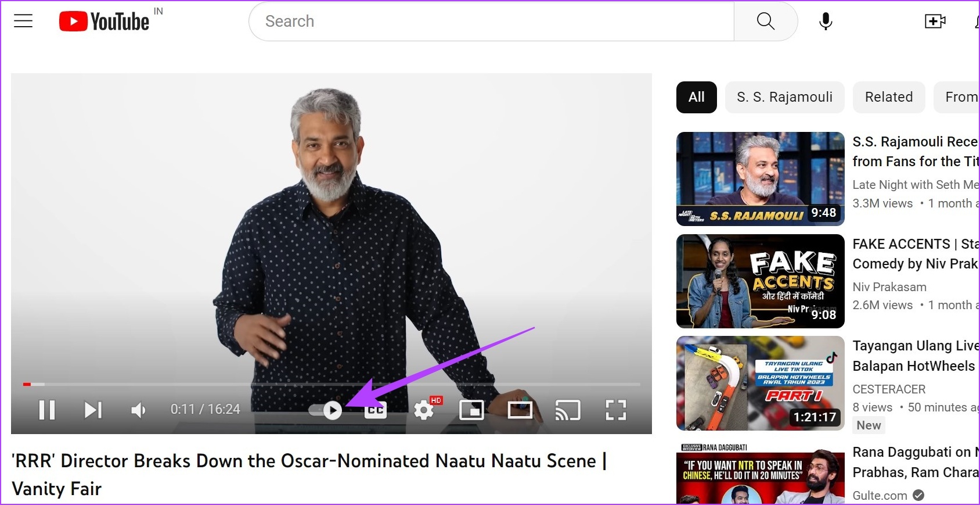Go to YouTube home via logo
The height and width of the screenshot is (505, 980).
(105, 22)
